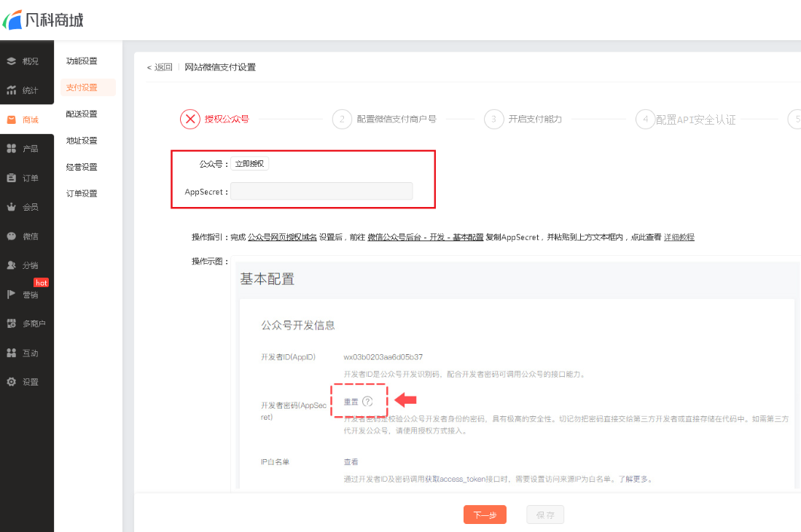Click the 重置 text in the example image
This screenshot has height=532, width=801.
click(x=351, y=402)
